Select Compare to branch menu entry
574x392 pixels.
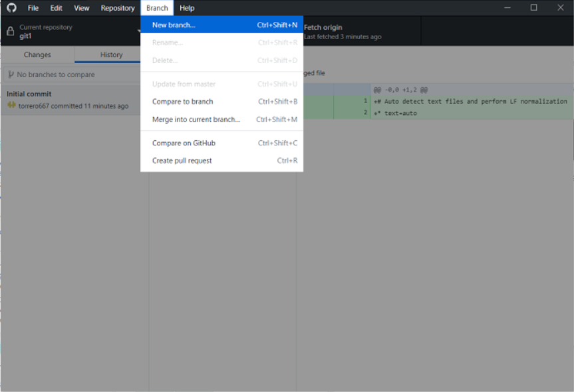point(222,102)
